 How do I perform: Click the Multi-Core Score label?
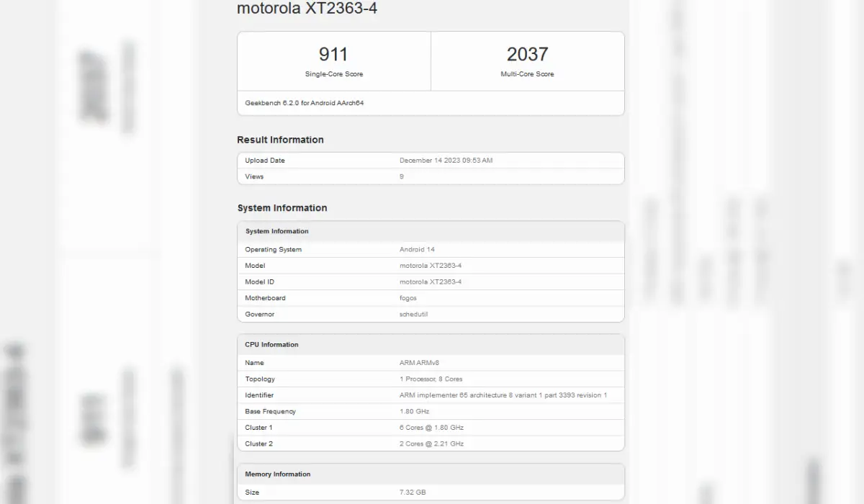click(x=527, y=74)
